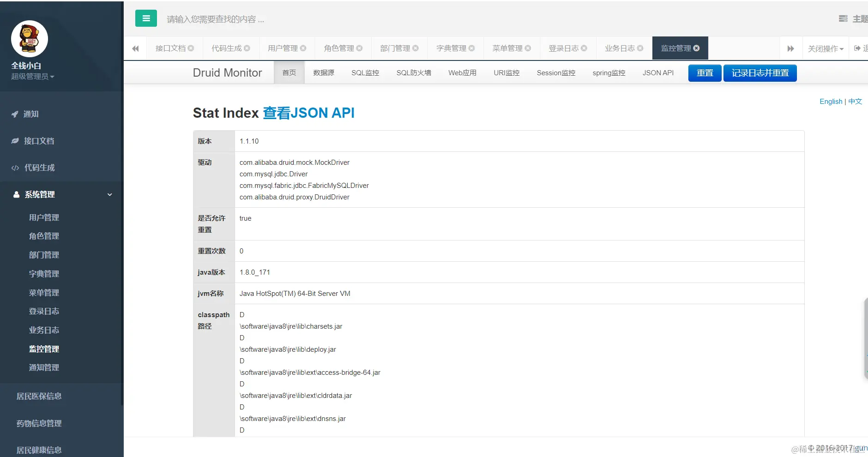This screenshot has width=868, height=457.
Task: Click the 全栈小白 username
Action: (26, 66)
